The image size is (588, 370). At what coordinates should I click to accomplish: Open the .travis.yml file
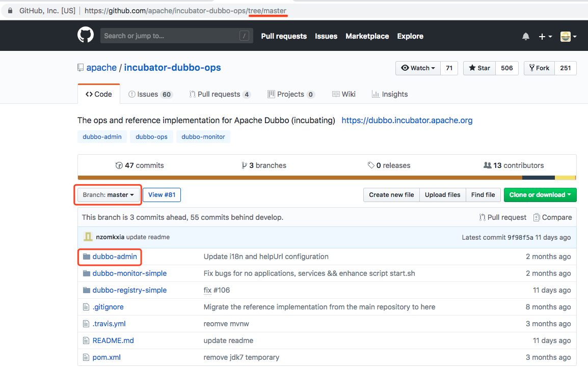click(x=109, y=324)
